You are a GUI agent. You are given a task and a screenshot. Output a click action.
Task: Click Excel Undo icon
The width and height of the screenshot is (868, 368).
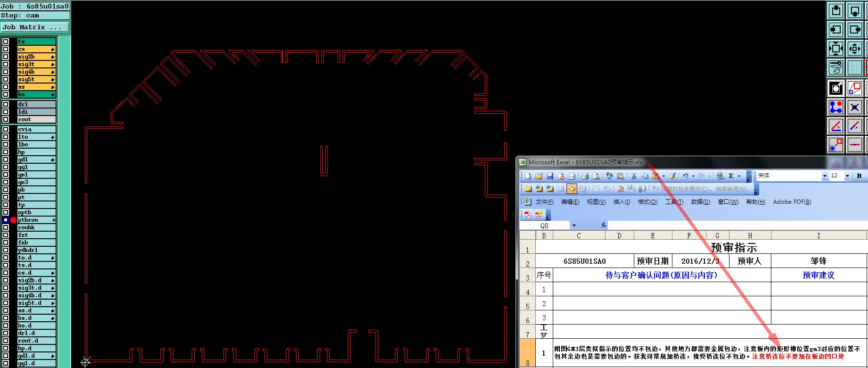click(x=685, y=176)
